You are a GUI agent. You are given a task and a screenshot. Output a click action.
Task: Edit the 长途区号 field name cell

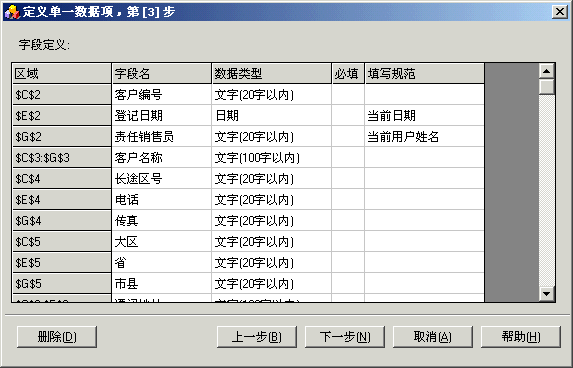tap(162, 179)
